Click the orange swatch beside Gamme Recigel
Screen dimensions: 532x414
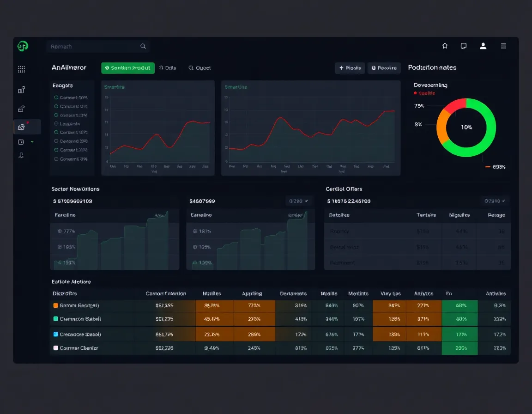[55, 305]
